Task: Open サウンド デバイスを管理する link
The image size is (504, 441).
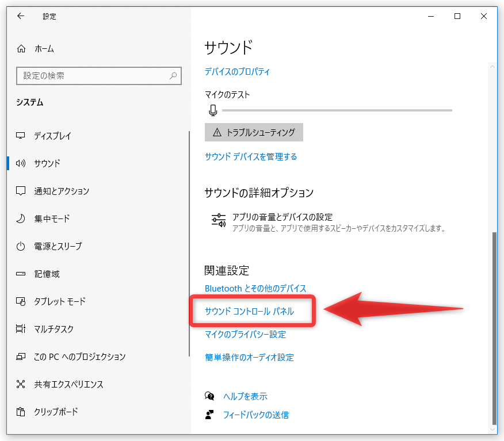Action: (251, 157)
